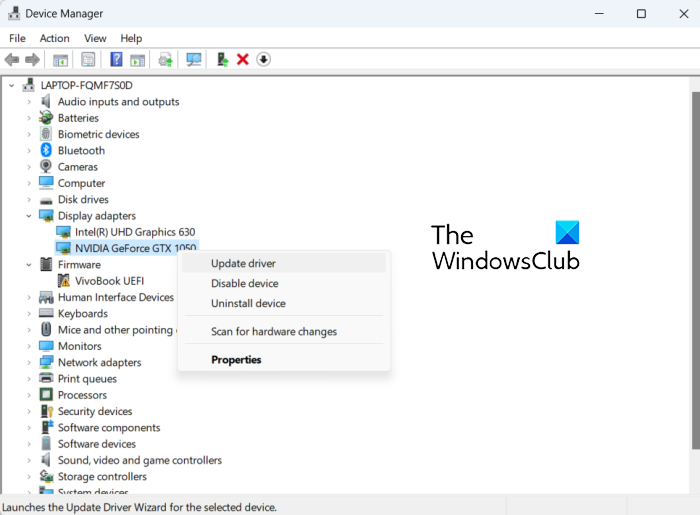Click the Show/Hide Console Tree icon

[60, 59]
